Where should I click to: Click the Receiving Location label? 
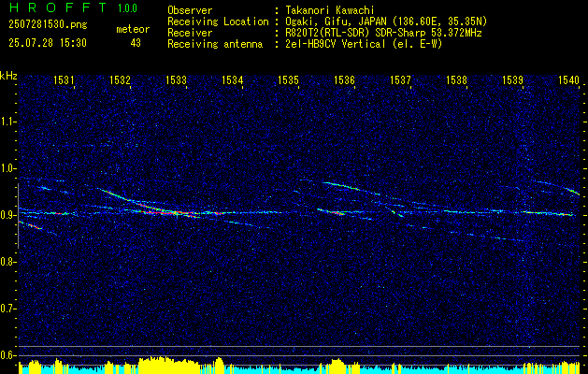pos(218,22)
